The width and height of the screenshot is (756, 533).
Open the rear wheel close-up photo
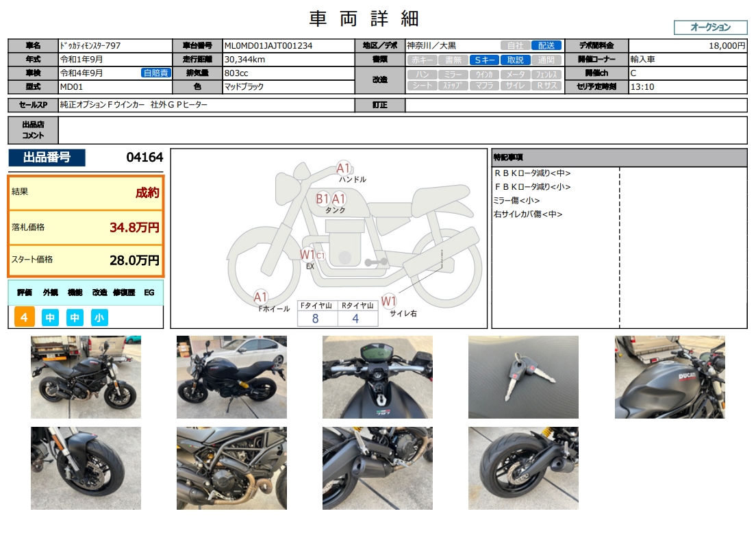click(523, 468)
